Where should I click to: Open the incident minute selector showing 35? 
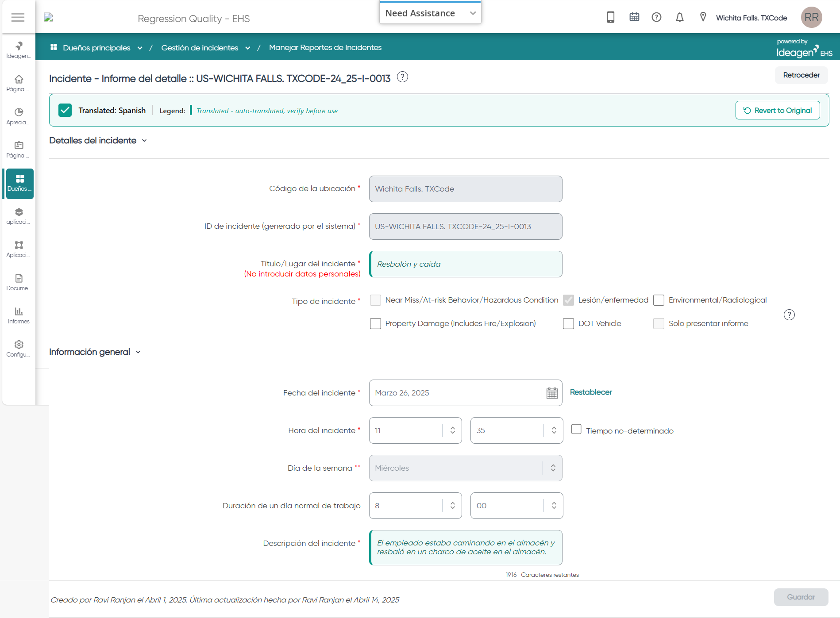[516, 430]
